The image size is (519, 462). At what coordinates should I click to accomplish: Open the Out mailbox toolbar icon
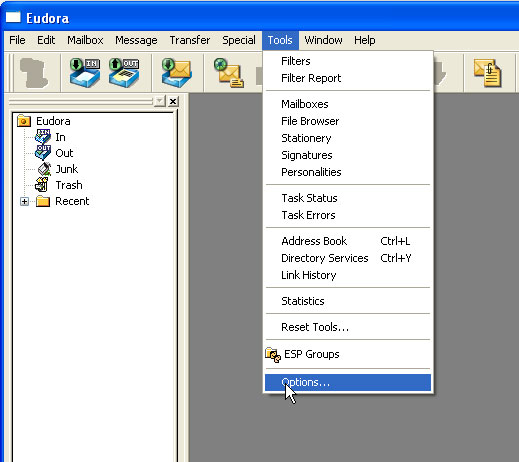pos(124,72)
